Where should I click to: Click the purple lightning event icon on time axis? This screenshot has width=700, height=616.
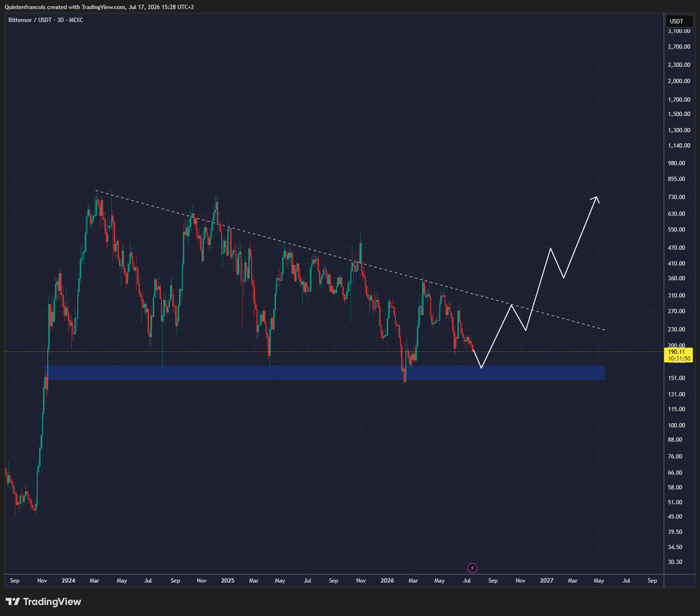point(473,568)
